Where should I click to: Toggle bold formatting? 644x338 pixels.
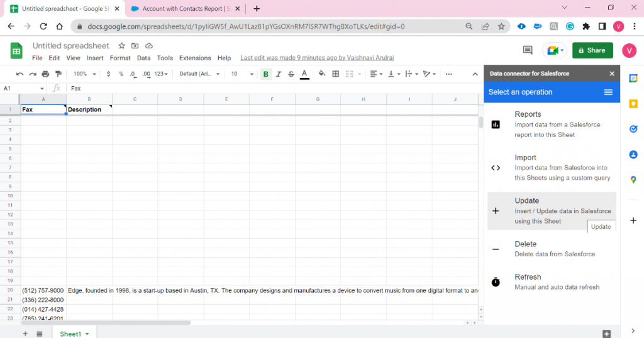point(266,74)
